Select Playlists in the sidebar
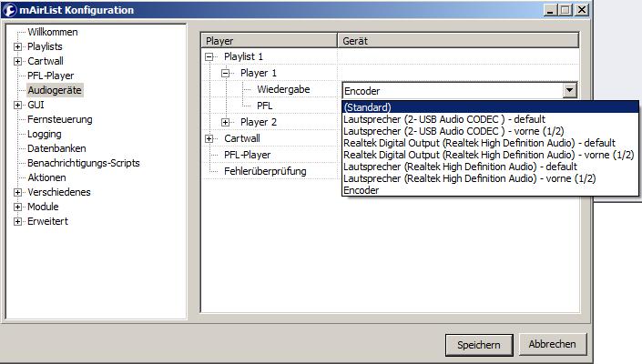Image resolution: width=642 pixels, height=364 pixels. click(45, 46)
